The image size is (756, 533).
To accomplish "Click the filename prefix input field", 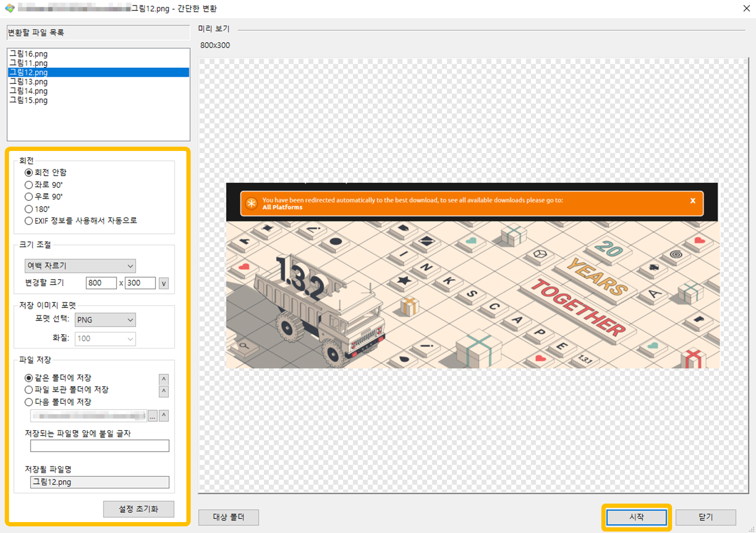I will [x=100, y=446].
